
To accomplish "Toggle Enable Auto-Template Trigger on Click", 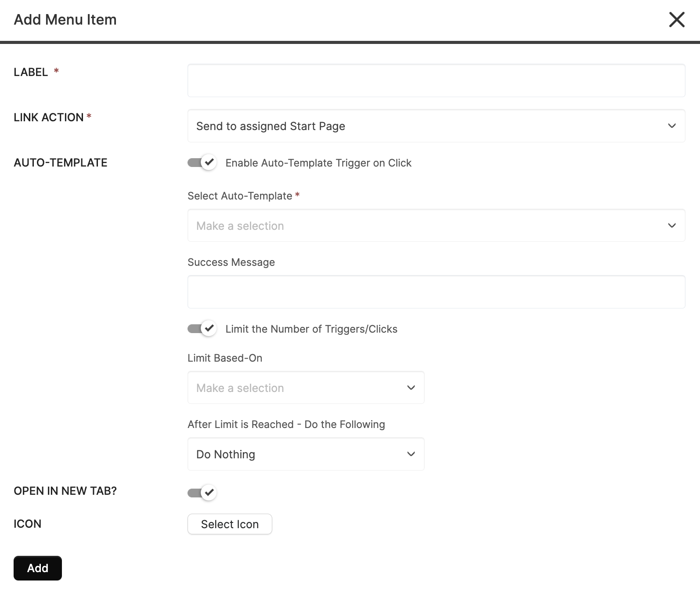I will pyautogui.click(x=202, y=163).
